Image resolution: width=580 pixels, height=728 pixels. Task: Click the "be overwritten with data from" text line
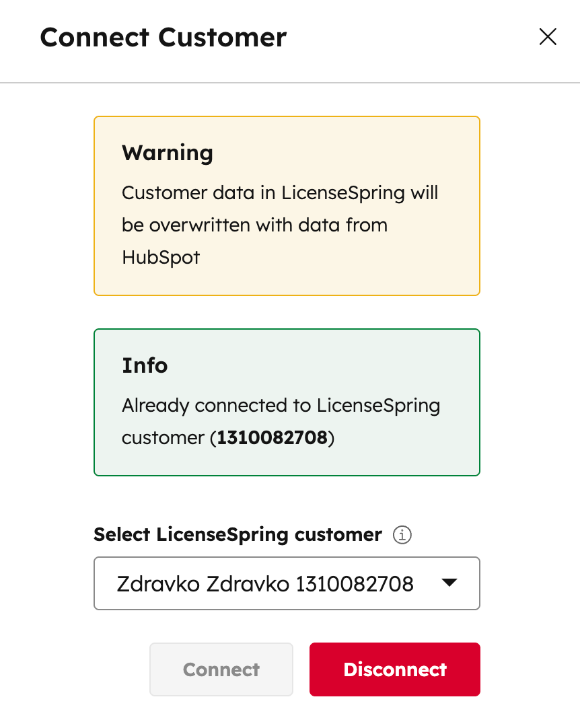(254, 225)
